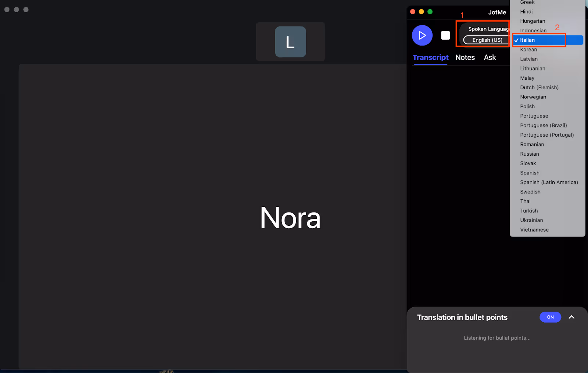
Task: Open the English (US) spoken language dropdown
Action: click(x=487, y=40)
